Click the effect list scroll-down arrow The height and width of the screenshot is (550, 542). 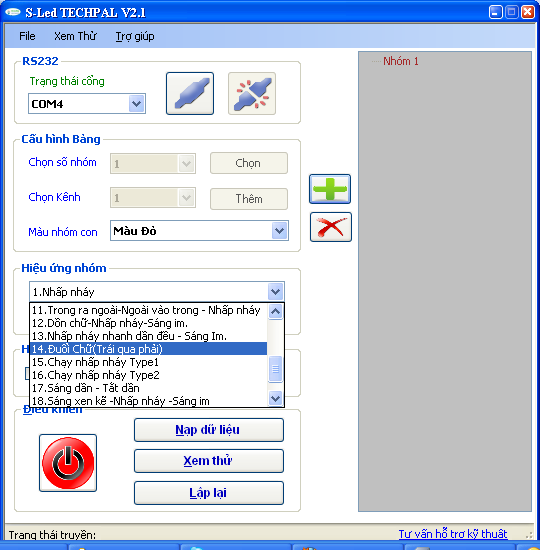coord(276,398)
